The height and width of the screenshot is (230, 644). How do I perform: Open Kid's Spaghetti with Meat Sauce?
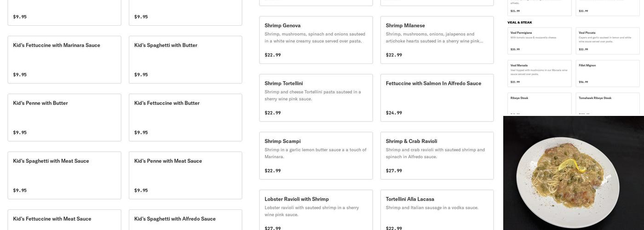64,175
